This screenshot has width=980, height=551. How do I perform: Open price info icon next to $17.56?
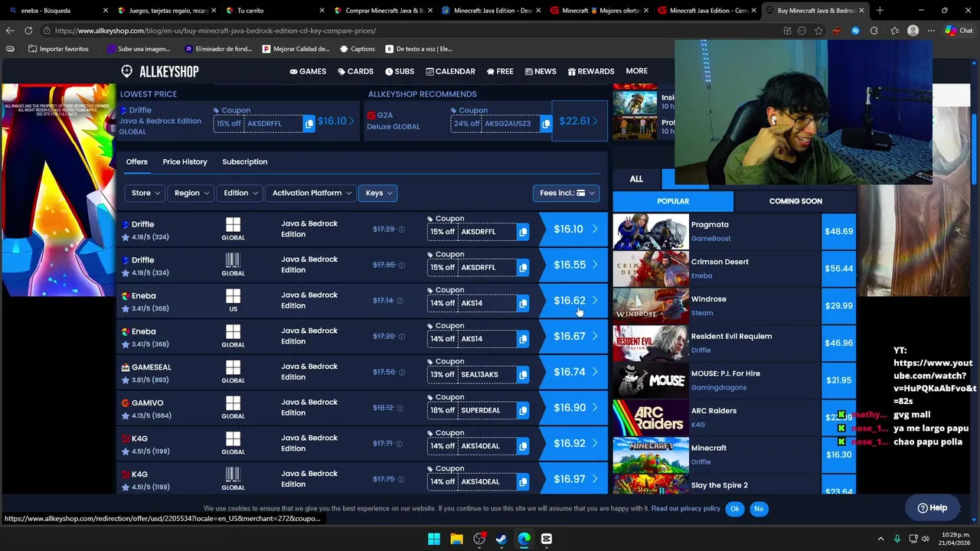[x=401, y=372]
